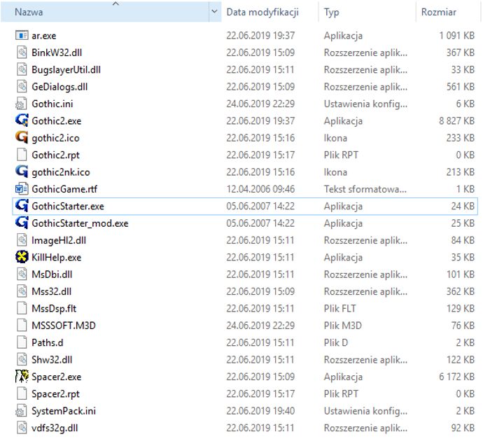Sort files by Nazwa column header
The image size is (504, 446).
(x=105, y=12)
